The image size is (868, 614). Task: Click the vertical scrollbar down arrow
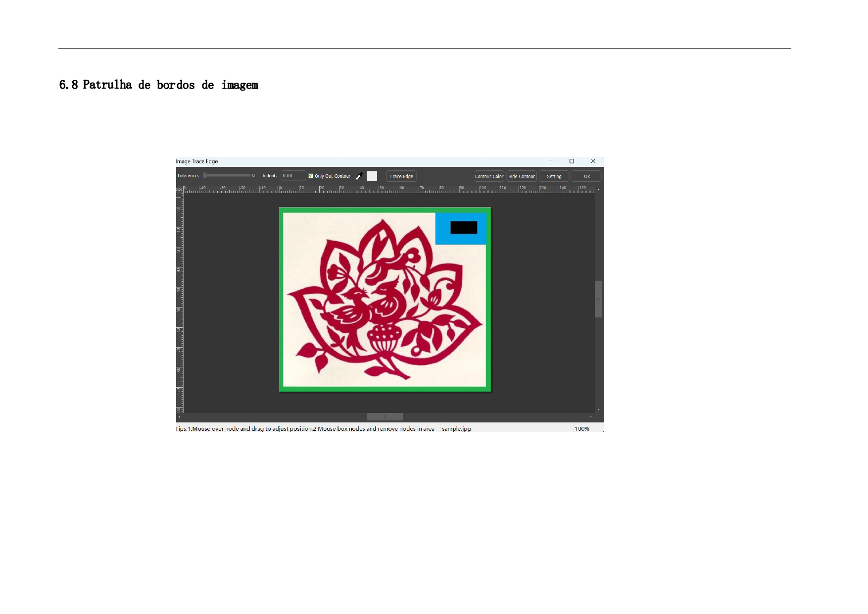click(598, 409)
